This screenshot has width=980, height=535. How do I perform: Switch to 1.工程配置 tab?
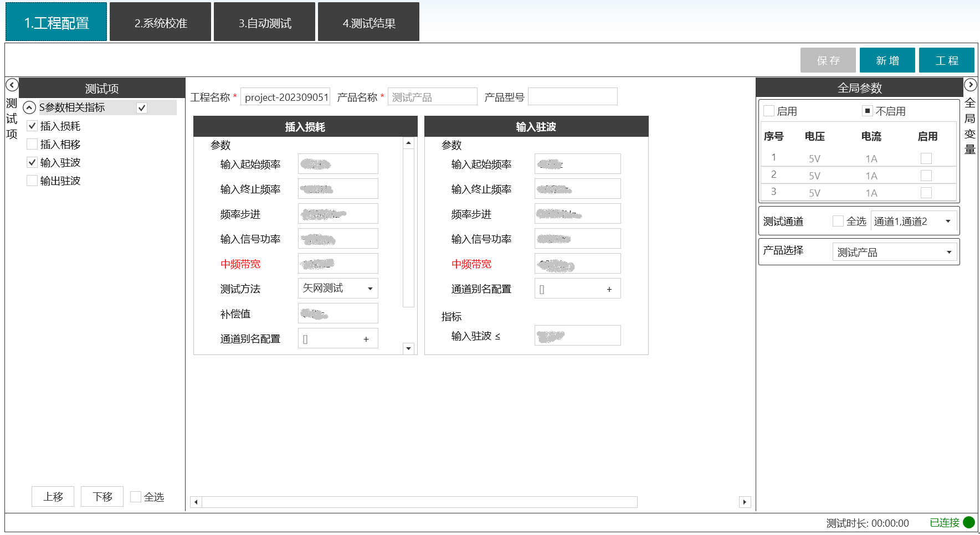coord(56,22)
